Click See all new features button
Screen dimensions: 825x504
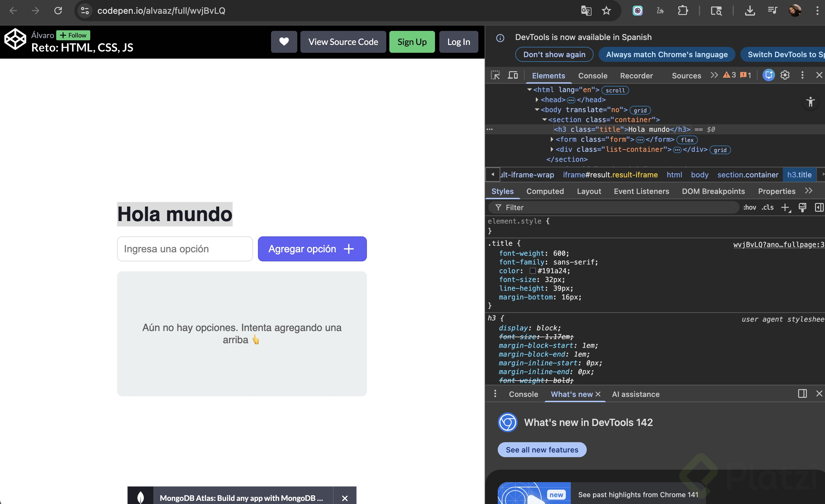tap(542, 449)
